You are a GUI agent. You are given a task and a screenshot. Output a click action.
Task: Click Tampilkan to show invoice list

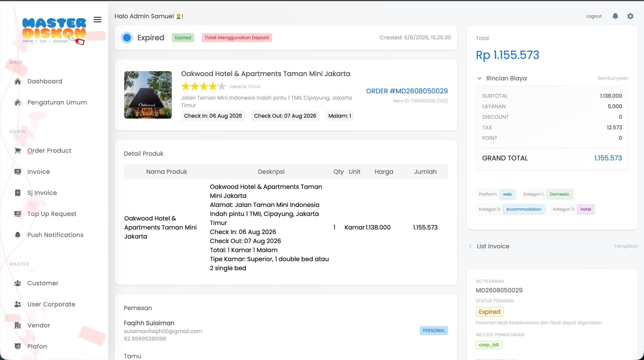click(x=626, y=246)
